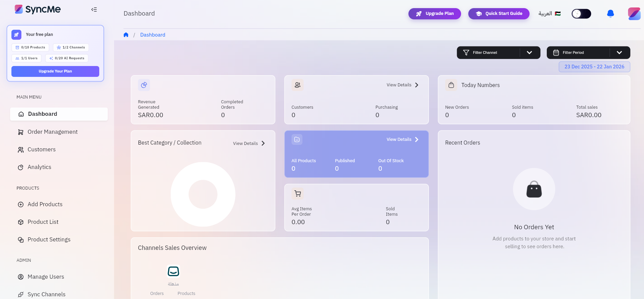The width and height of the screenshot is (644, 299).
Task: Switch language to Arabic
Action: click(x=549, y=14)
